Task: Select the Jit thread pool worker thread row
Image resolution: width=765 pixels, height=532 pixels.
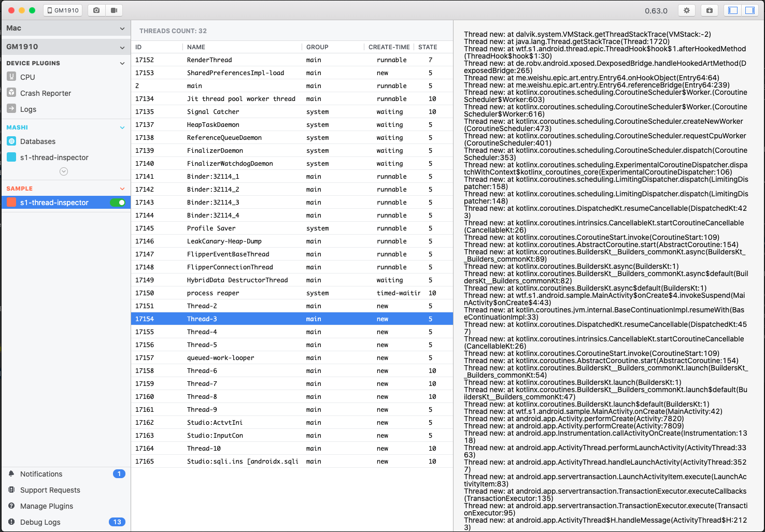Action: [x=292, y=99]
